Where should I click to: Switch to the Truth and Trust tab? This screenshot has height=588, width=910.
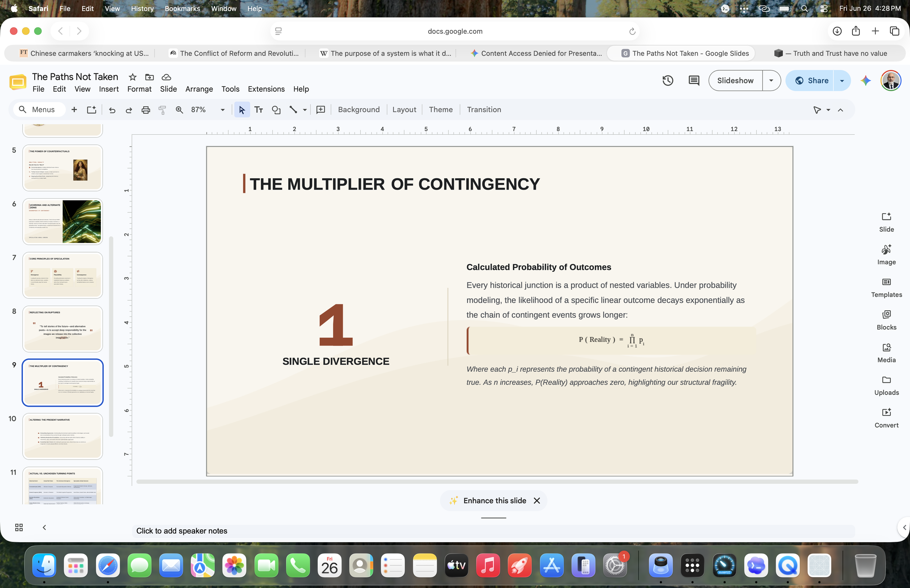pos(830,53)
